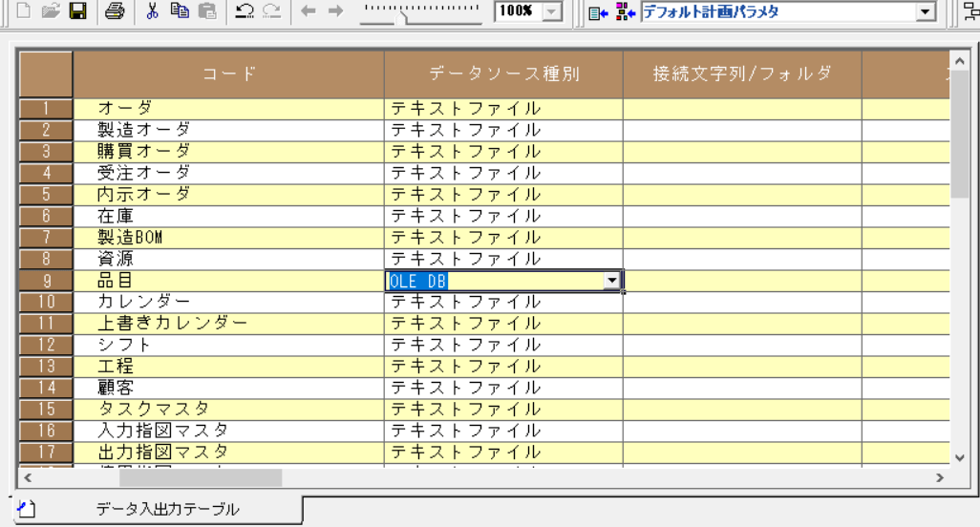Click the horizontal scrollbar left arrow
This screenshot has height=527, width=980.
(x=28, y=477)
